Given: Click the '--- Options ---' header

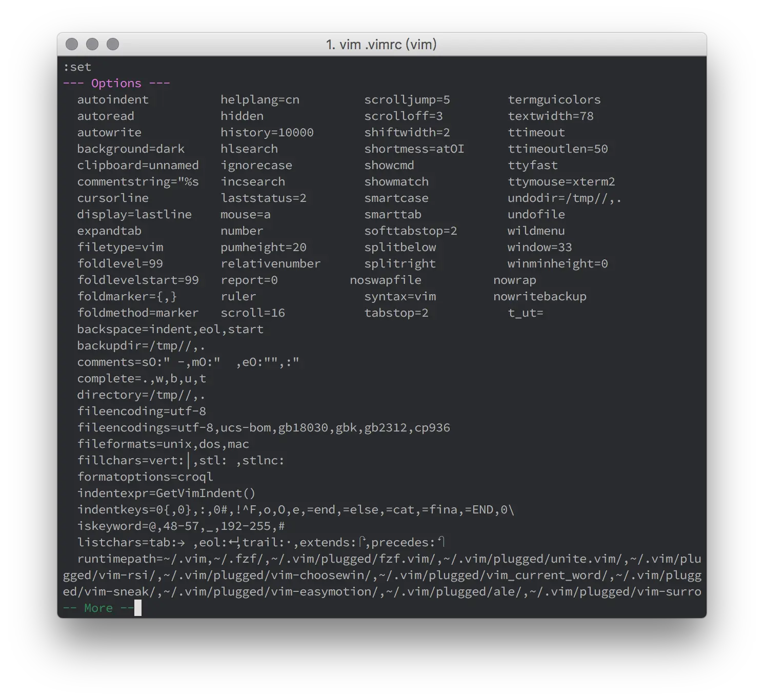Looking at the screenshot, I should tap(116, 84).
